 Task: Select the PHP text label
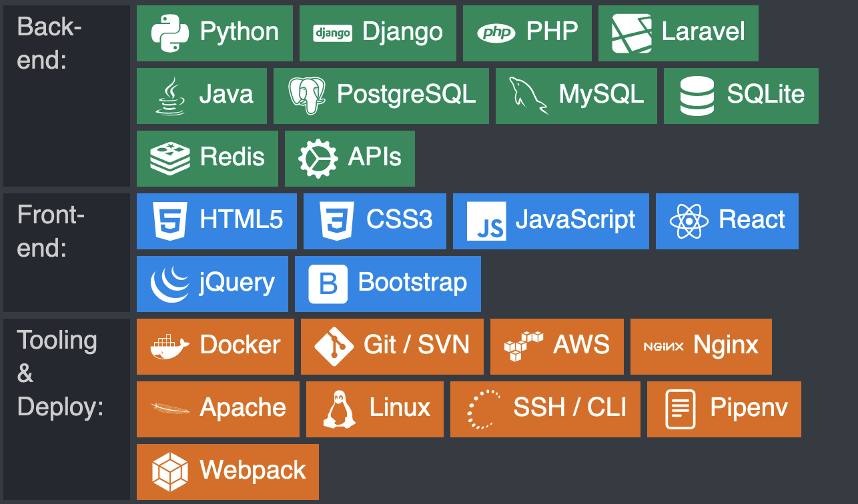tap(552, 31)
